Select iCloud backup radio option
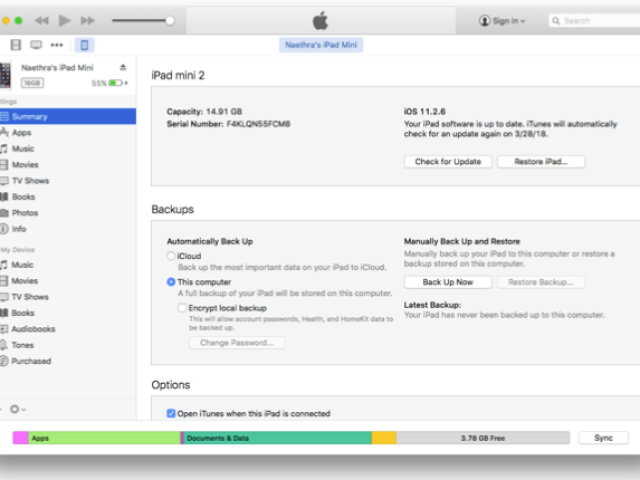This screenshot has height=480, width=640. (x=171, y=256)
